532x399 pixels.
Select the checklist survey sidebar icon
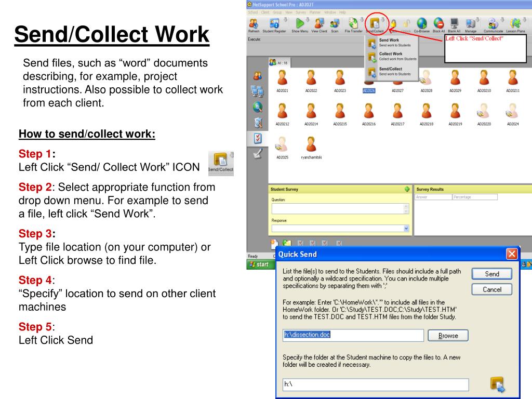258,138
